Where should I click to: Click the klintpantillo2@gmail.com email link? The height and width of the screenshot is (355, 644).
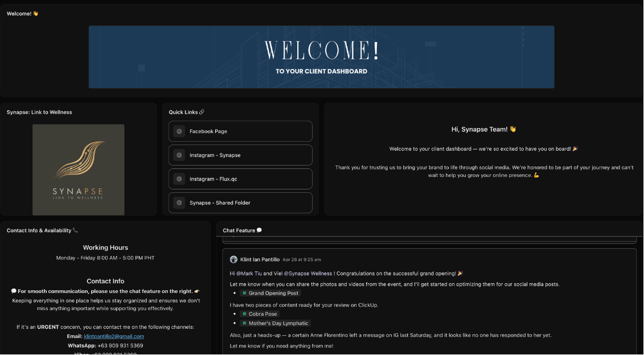(114, 336)
